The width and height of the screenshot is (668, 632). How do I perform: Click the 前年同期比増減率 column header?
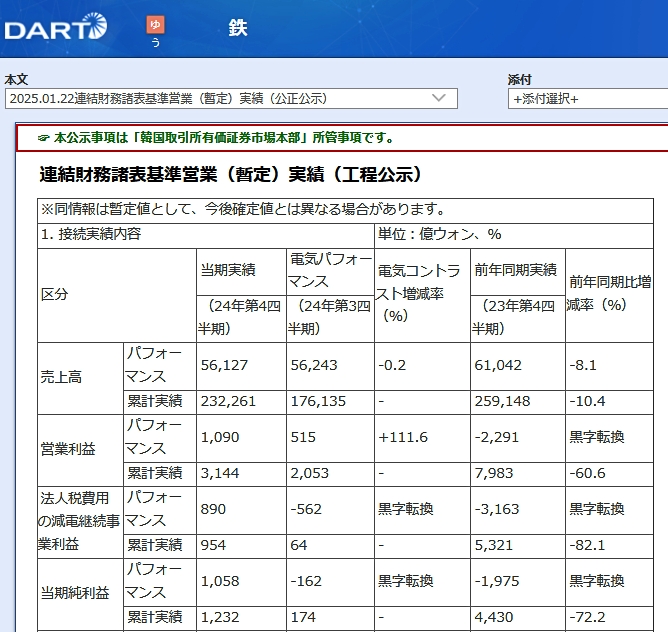pos(608,293)
